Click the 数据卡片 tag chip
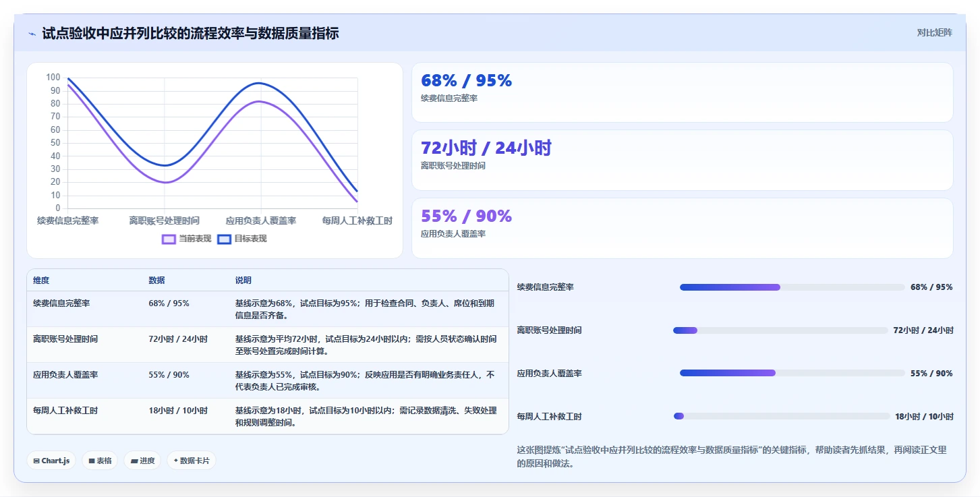The width and height of the screenshot is (980, 497). pos(192,461)
